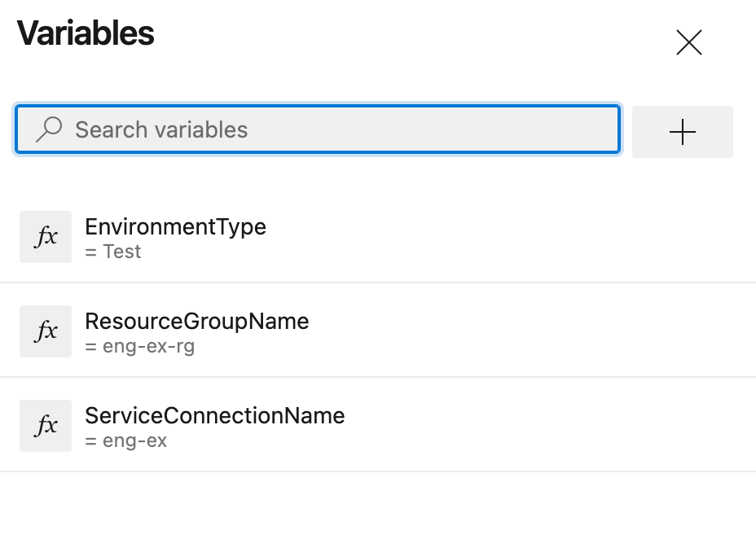The width and height of the screenshot is (756, 539).
Task: Click blank right end of EnvironmentType row
Action: tap(611, 237)
